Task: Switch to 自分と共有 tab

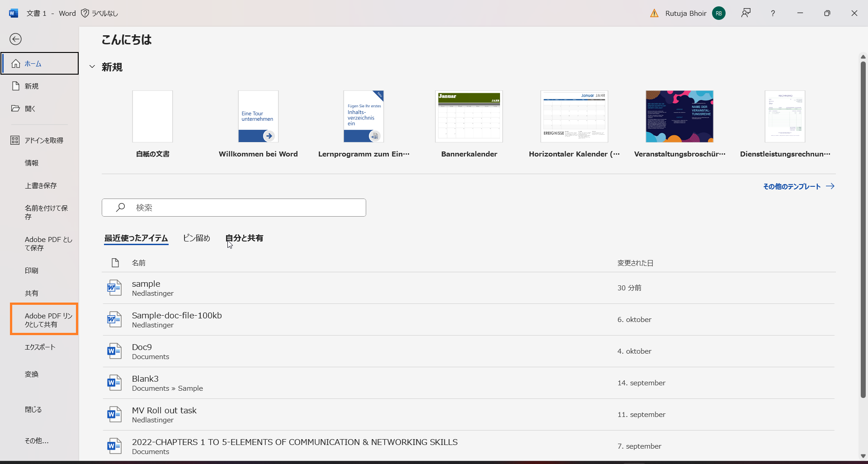Action: [244, 238]
